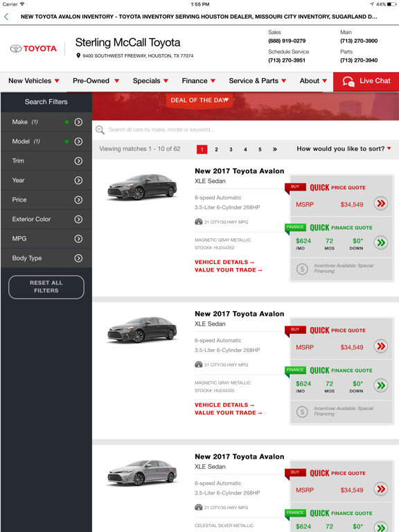Screen dimensions: 399x532
Task: Tap dealership address 9400 Southwest Freeway
Action: point(138,56)
